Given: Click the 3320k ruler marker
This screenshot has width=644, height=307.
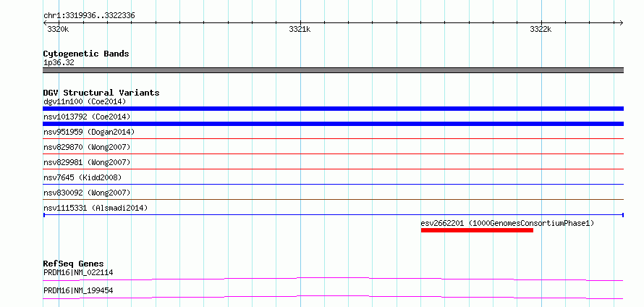Looking at the screenshot, I should [x=59, y=29].
